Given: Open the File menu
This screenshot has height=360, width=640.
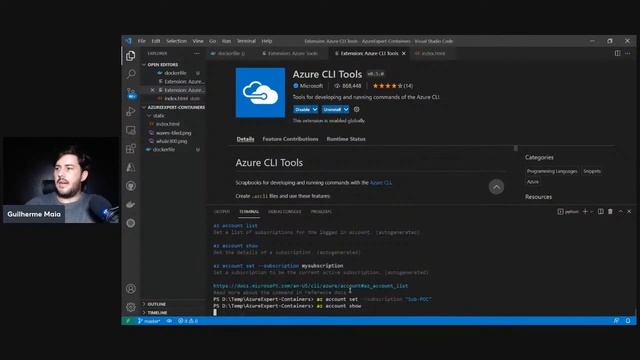Looking at the screenshot, I should pos(142,41).
